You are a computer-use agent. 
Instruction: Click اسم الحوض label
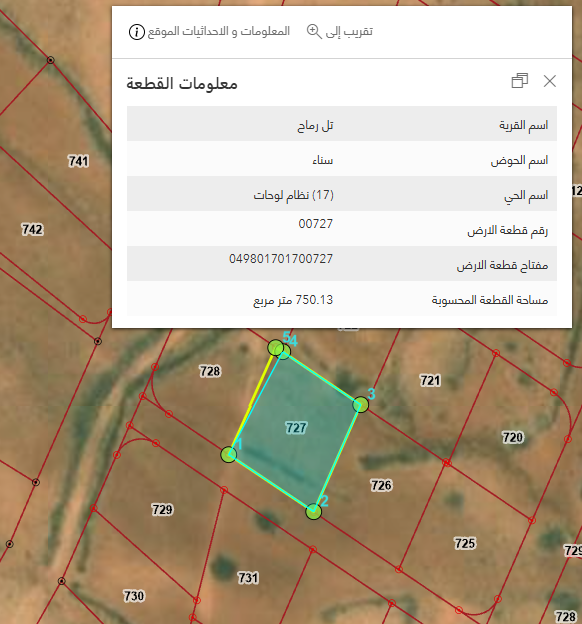pos(519,161)
